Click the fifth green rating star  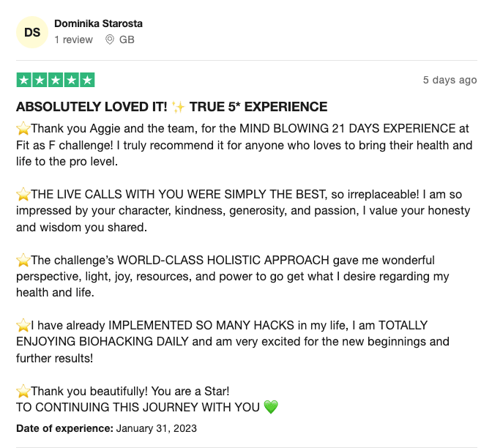[87, 80]
